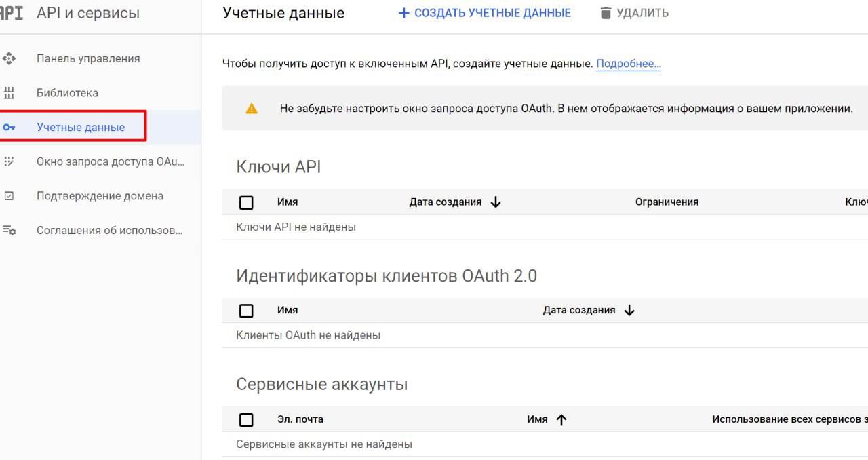Click Клиенты OAuth не найдены text

click(x=308, y=335)
